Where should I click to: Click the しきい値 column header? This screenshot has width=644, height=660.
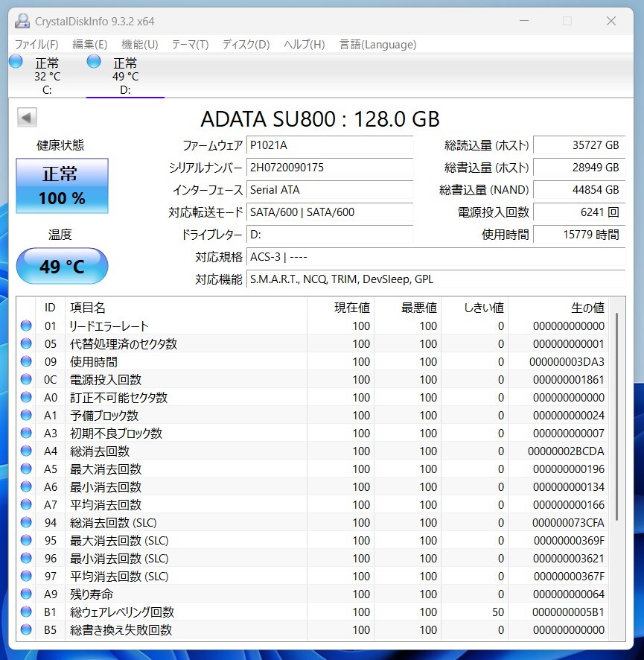[x=475, y=308]
